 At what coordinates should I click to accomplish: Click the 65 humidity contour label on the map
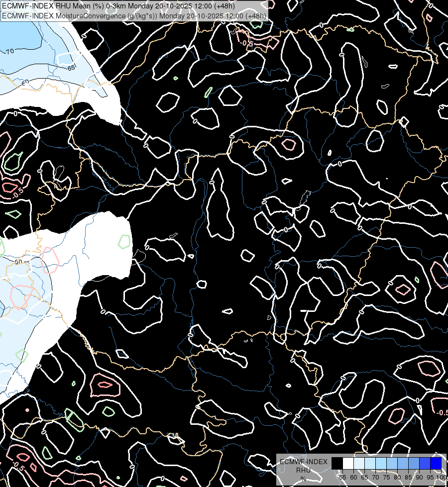pyautogui.click(x=71, y=67)
